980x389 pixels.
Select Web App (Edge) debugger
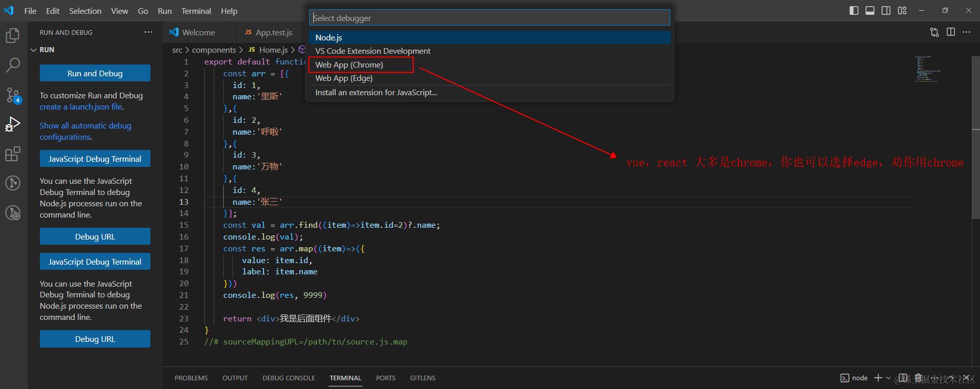click(x=490, y=78)
